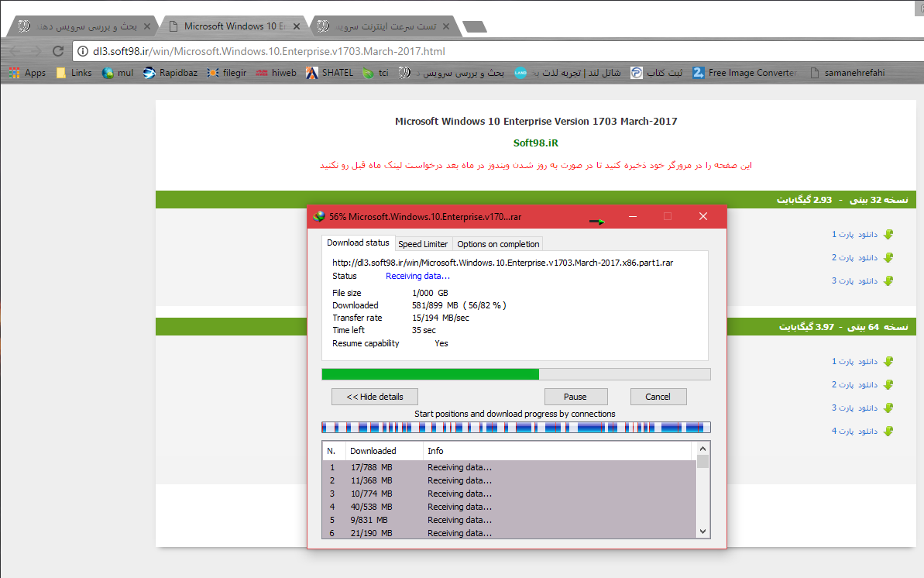
Task: Open the Links bookmark folder
Action: (74, 73)
